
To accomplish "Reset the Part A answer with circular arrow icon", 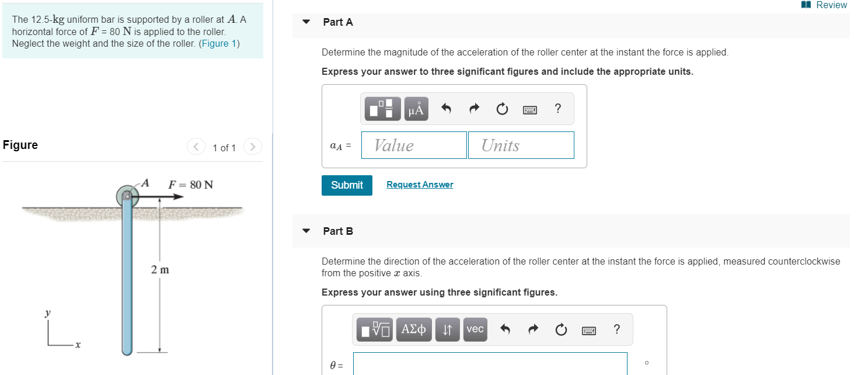I will point(501,108).
